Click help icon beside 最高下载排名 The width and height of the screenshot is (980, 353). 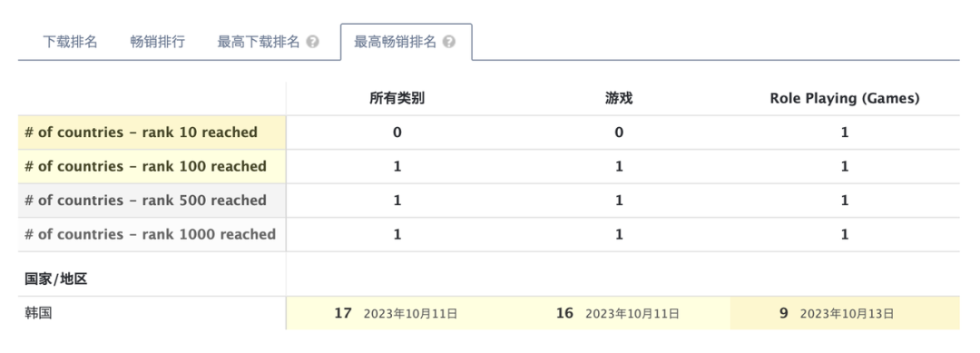coord(312,42)
